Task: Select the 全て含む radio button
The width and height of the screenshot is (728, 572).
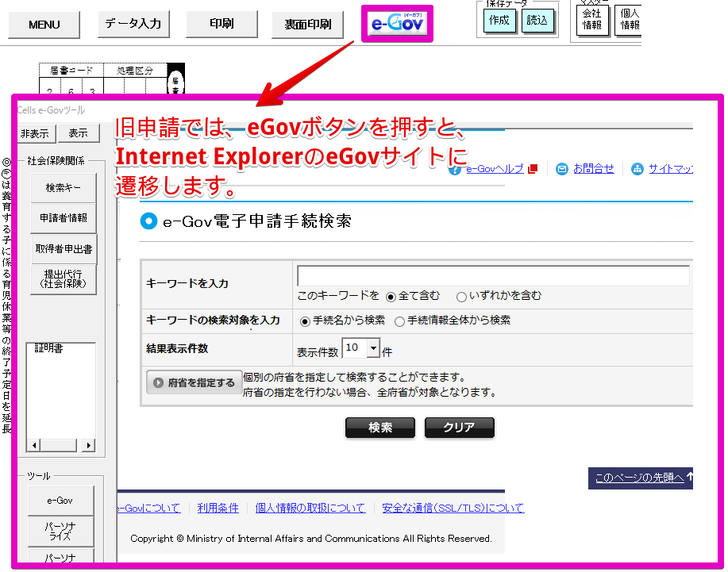Action: pyautogui.click(x=391, y=297)
